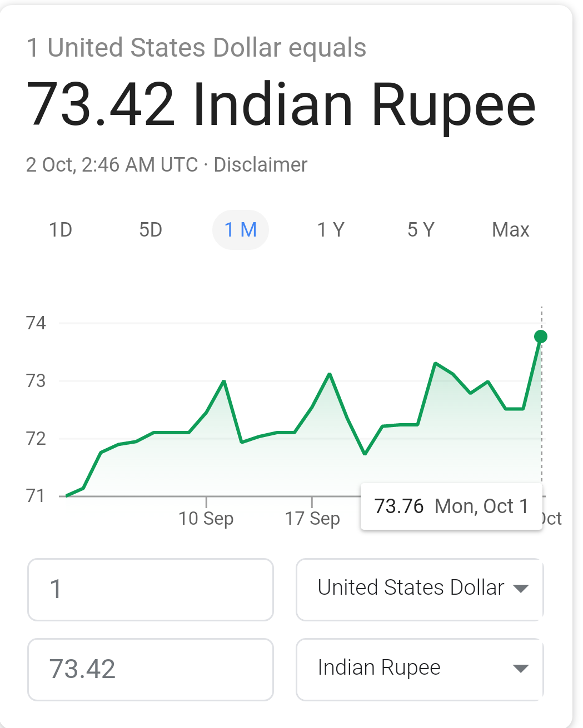Click the 17 Sep axis tick label

point(312,519)
